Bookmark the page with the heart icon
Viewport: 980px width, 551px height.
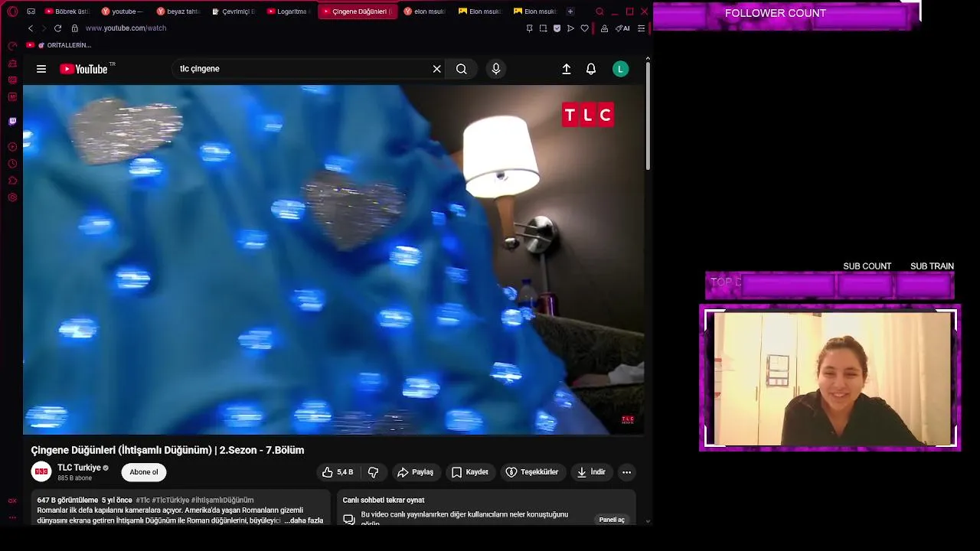[585, 28]
